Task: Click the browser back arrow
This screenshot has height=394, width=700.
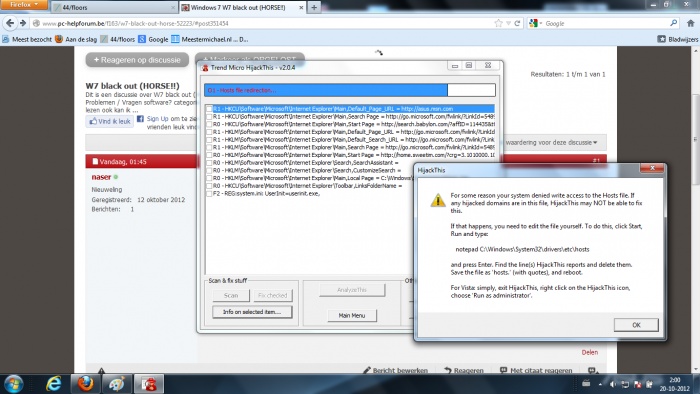Action: pos(10,23)
